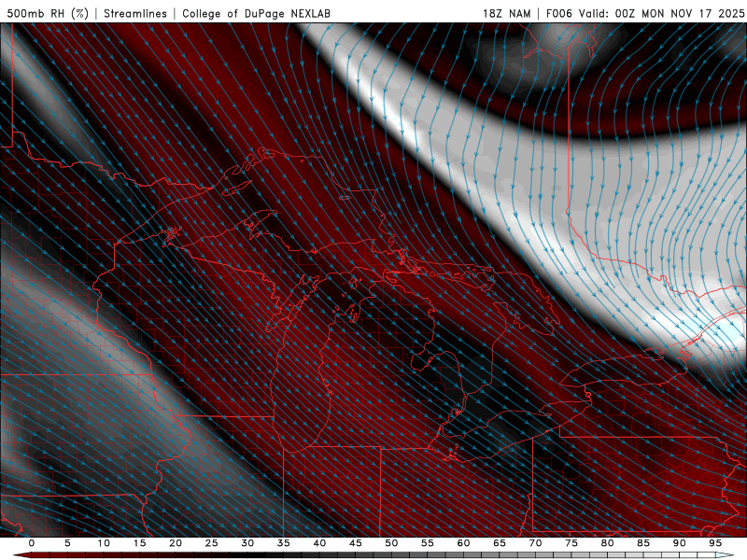
Task: Click the '65' colorbar label
Action: point(500,543)
